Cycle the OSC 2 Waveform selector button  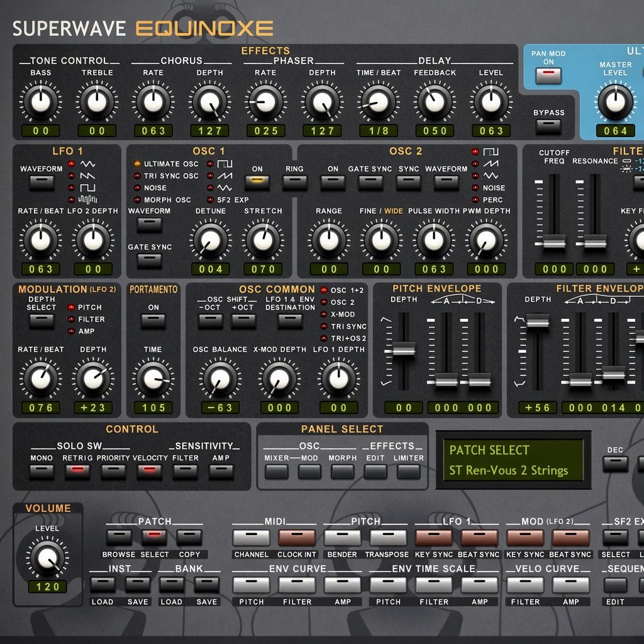(447, 183)
